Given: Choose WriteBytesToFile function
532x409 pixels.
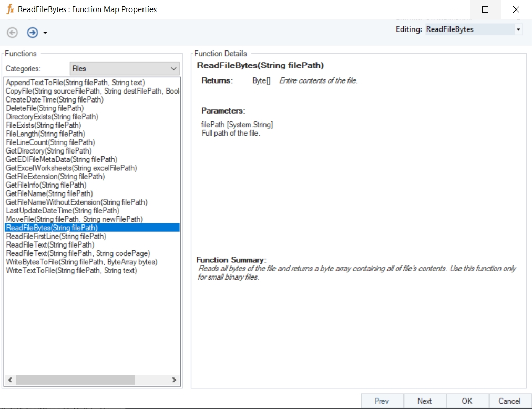Looking at the screenshot, I should pos(81,262).
